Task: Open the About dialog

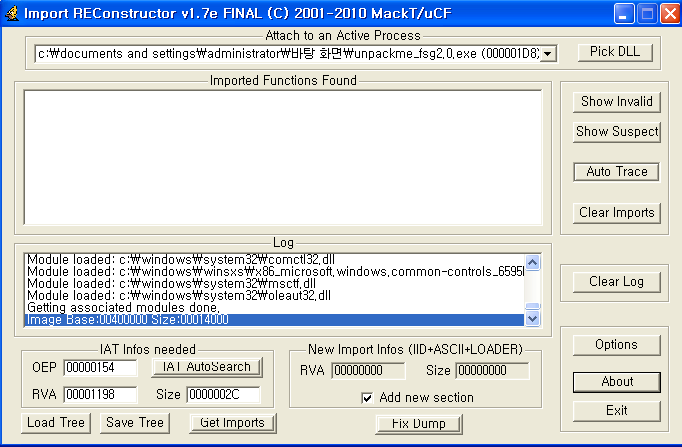Action: click(617, 382)
